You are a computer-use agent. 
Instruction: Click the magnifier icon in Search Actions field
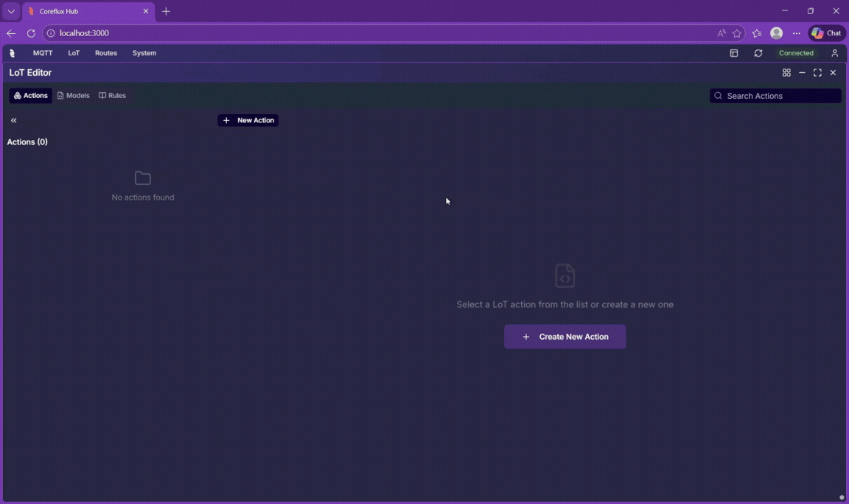(x=718, y=96)
